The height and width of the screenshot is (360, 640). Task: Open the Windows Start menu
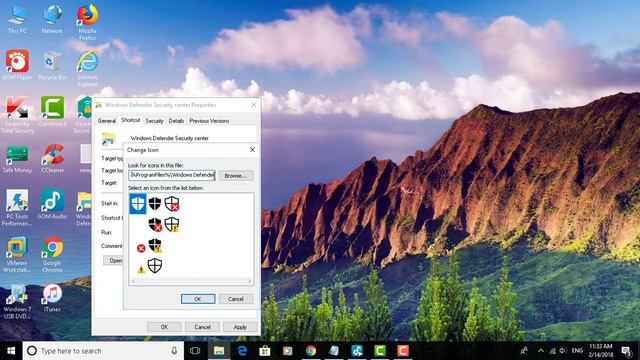click(x=11, y=351)
